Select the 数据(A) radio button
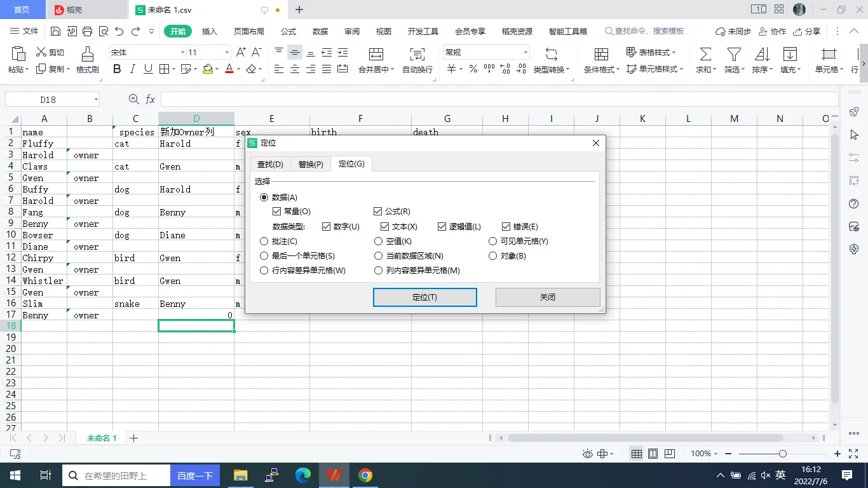The image size is (868, 488). coord(264,198)
